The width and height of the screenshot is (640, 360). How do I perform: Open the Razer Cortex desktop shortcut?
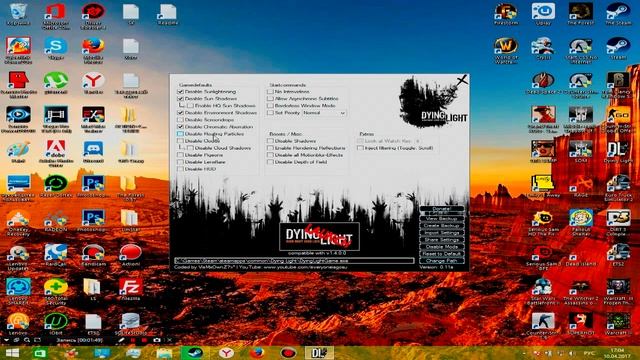[x=56, y=186]
